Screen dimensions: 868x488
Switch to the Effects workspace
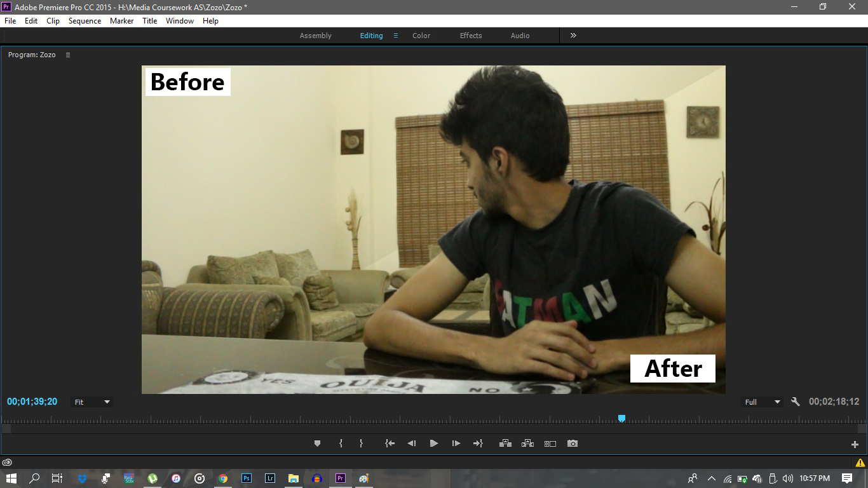click(x=471, y=36)
